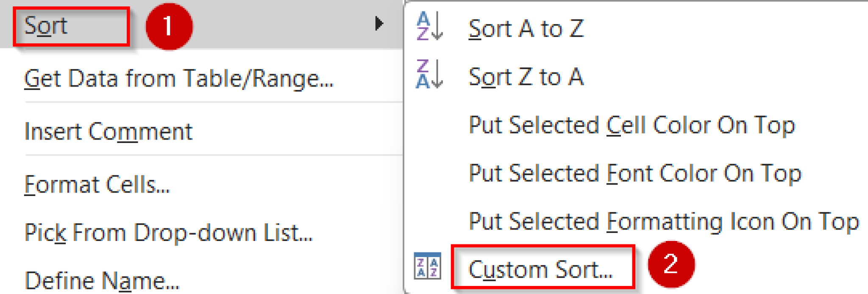Screen dimensions: 868x294
Task: Click the separator line below Insert Comment
Action: [212, 155]
